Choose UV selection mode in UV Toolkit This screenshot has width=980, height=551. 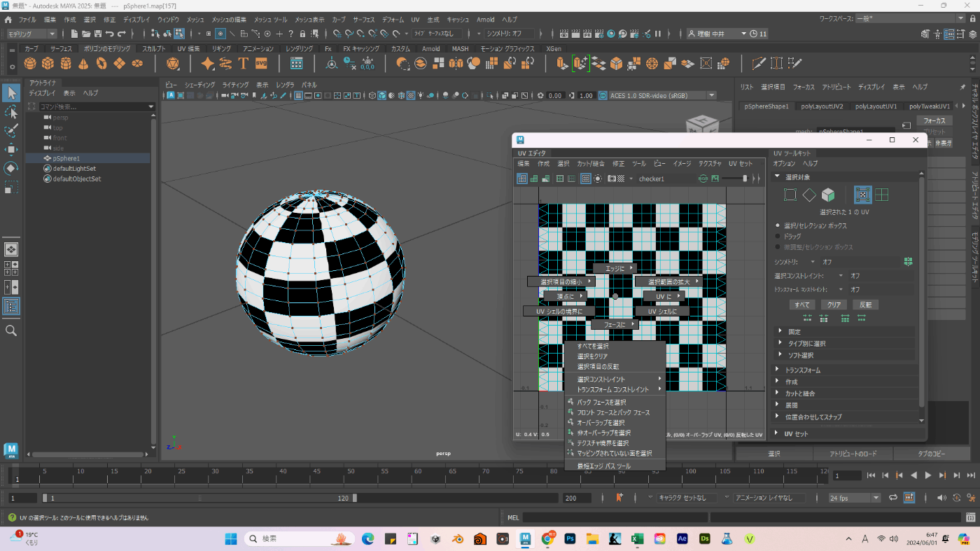tap(863, 195)
